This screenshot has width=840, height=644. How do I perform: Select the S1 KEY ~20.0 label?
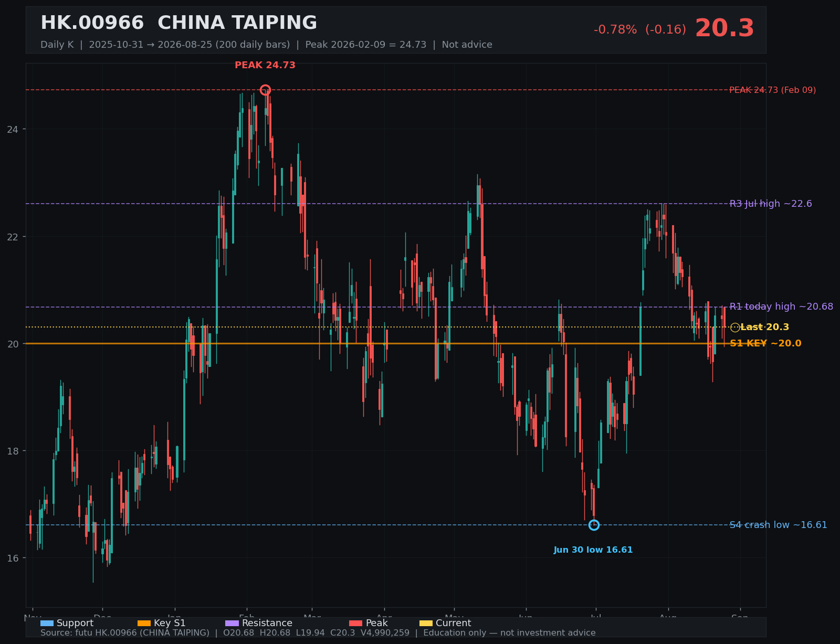pyautogui.click(x=765, y=344)
